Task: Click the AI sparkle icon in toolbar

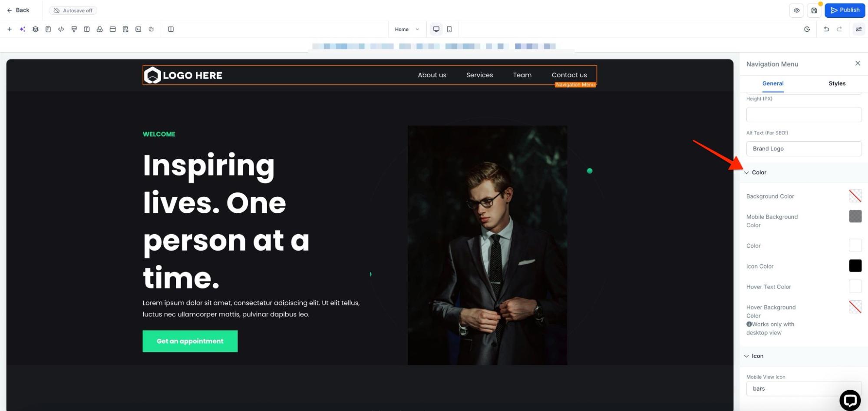Action: point(22,29)
